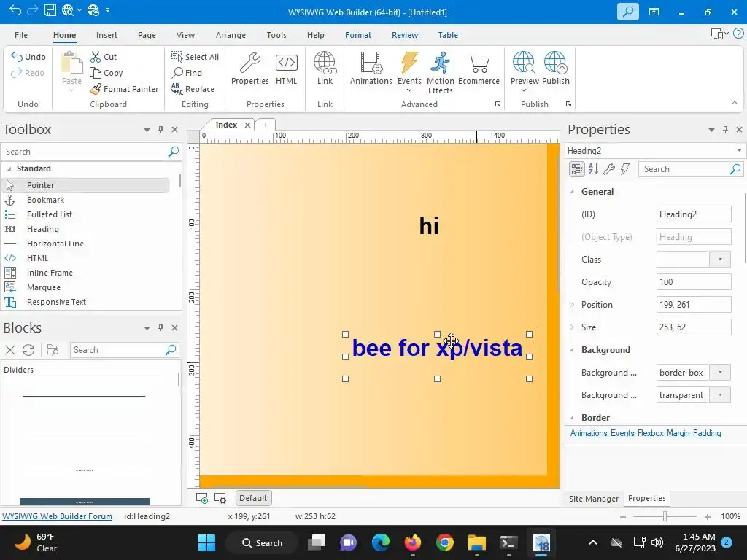Switch to the Arrange ribbon tab
The width and height of the screenshot is (747, 560).
231,35
